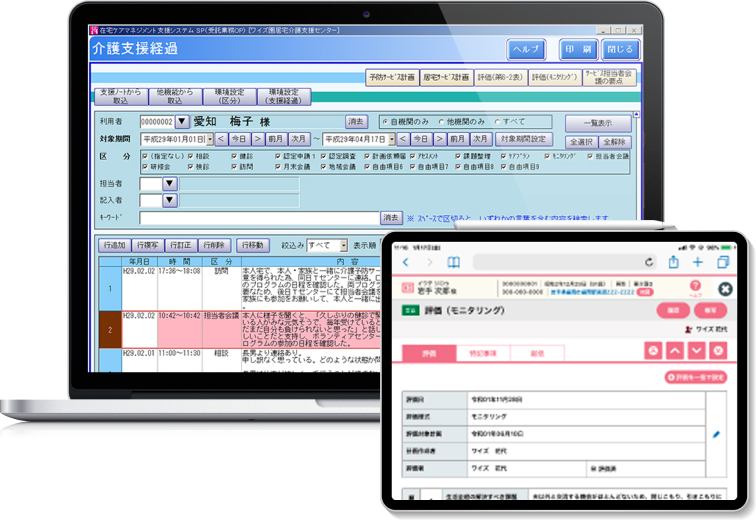Click the ヘルプ button

pos(526,49)
